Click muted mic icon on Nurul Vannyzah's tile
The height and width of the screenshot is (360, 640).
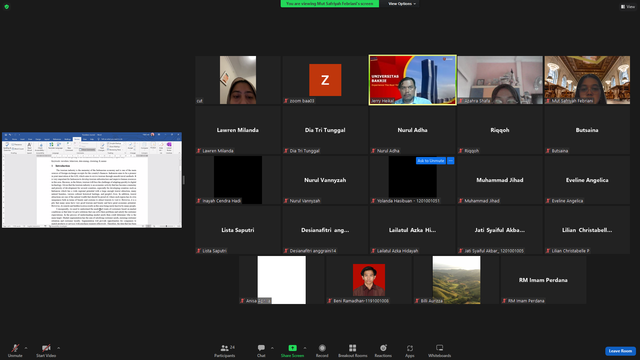[286, 201]
